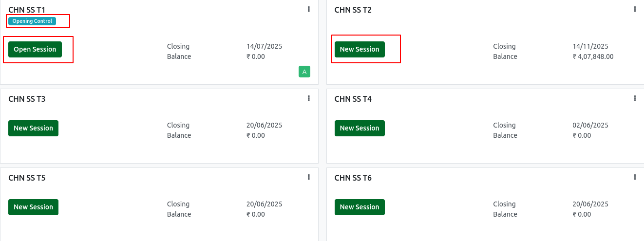Start New Session for CHN SS T6

tap(360, 207)
